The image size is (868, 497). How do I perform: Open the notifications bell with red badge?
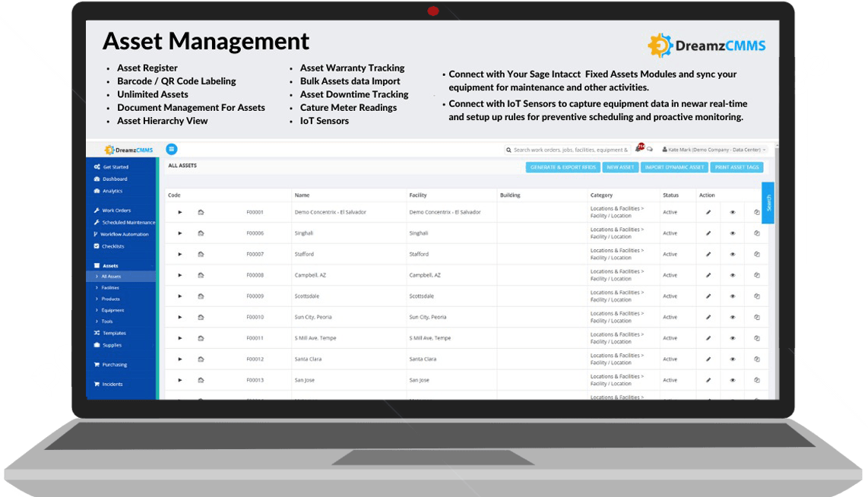click(639, 149)
